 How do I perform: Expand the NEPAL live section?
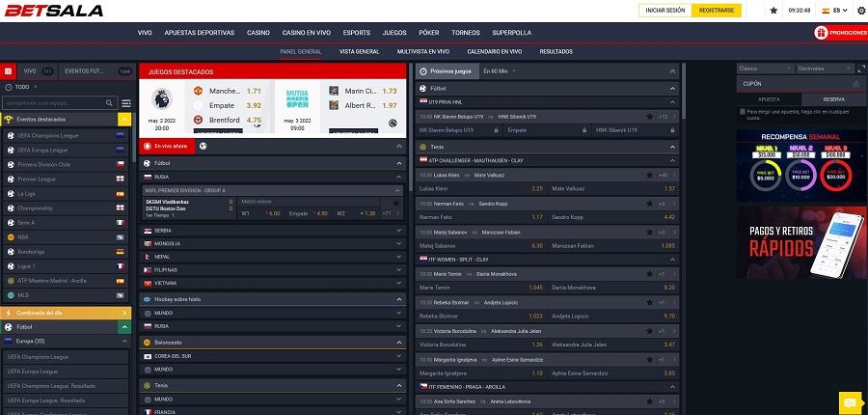pyautogui.click(x=273, y=257)
